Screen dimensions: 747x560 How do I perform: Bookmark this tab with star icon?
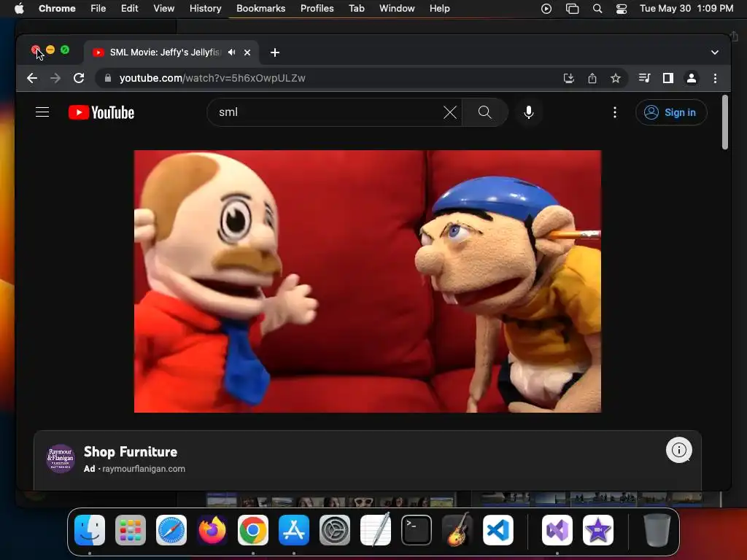615,78
